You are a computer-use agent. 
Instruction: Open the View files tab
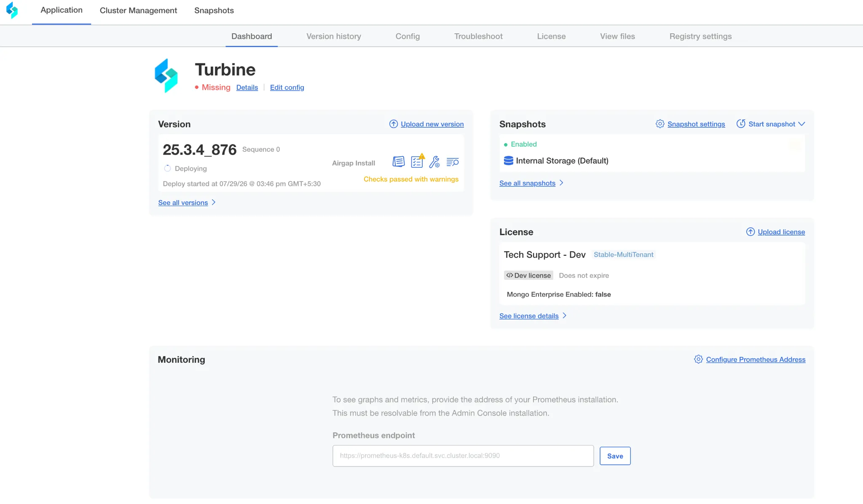[617, 36]
